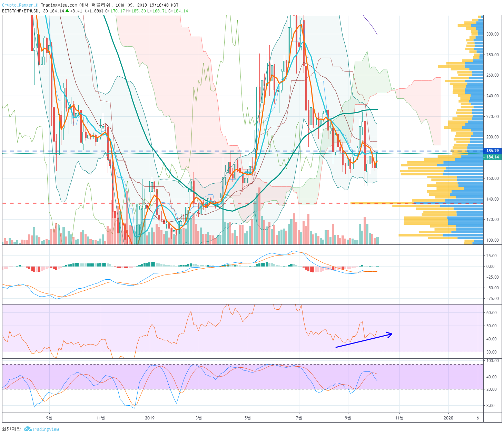Click the 20.00 stochastic axis label
Viewport: 504px width, 435px height.
click(x=492, y=389)
